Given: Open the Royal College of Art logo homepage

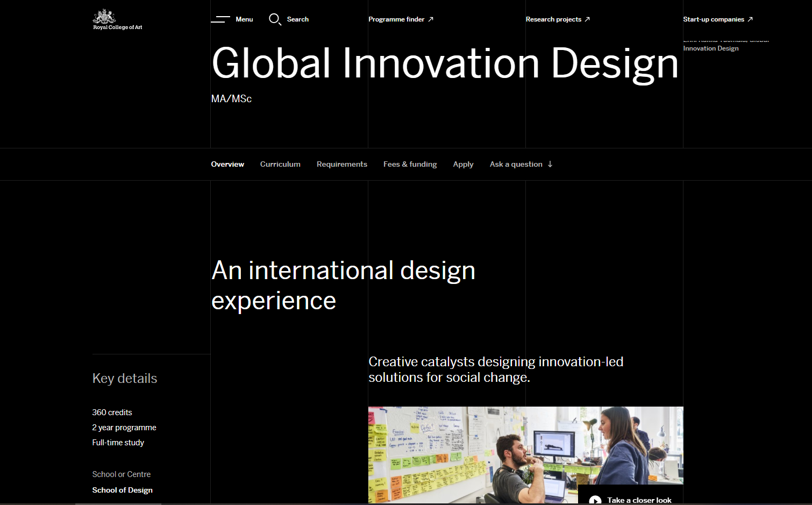Looking at the screenshot, I should point(118,19).
